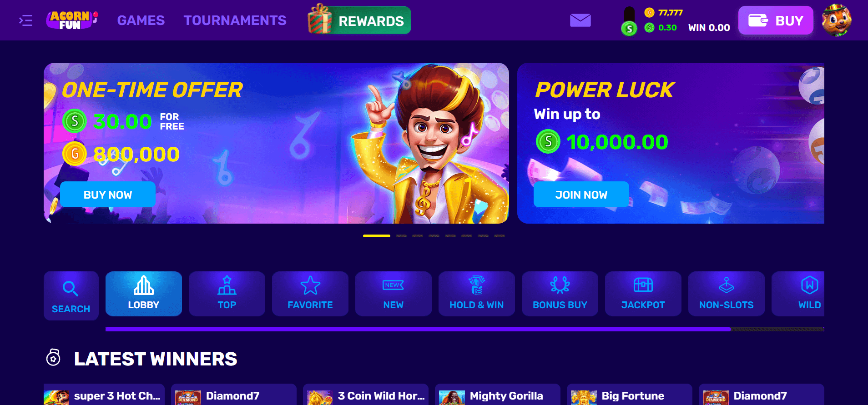Click the Join Now button
The image size is (868, 405).
581,195
